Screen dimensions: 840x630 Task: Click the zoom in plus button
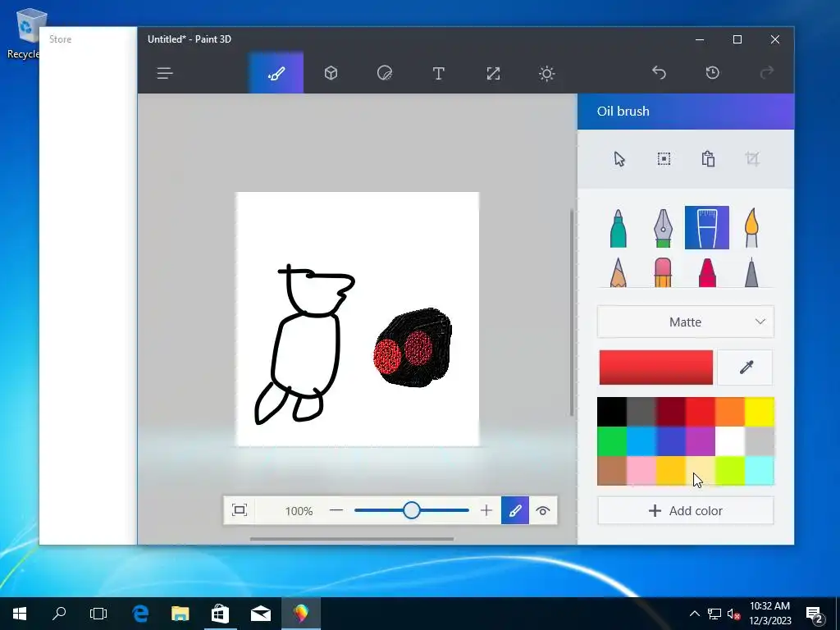point(486,510)
